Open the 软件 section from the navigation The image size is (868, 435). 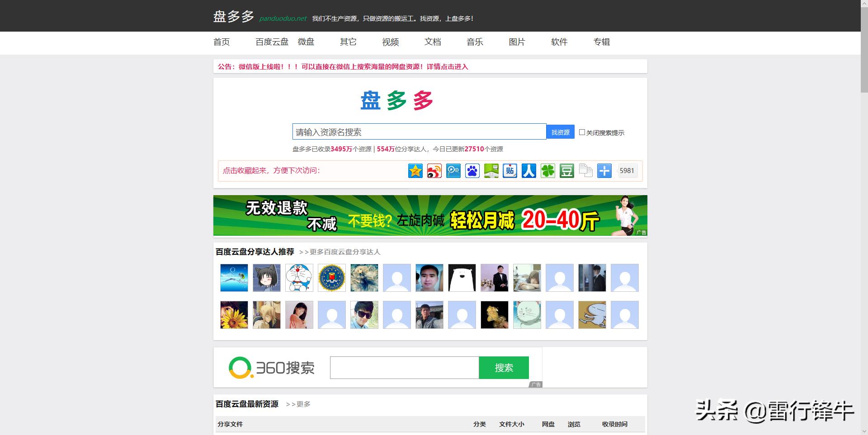click(x=559, y=42)
